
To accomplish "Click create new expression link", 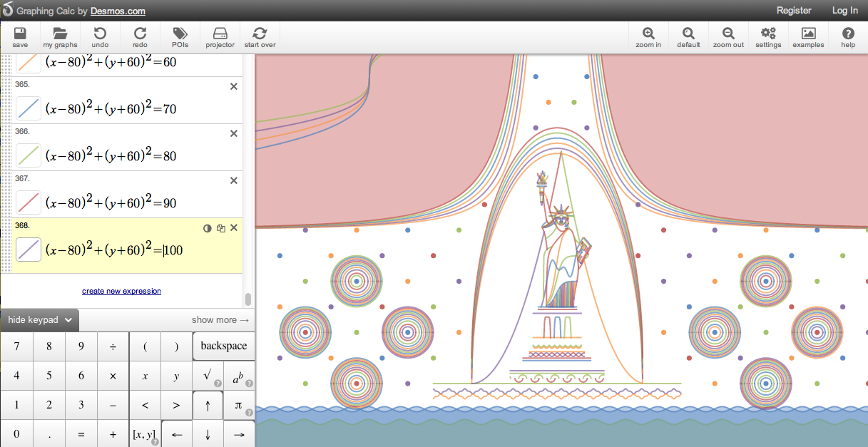I will 121,291.
